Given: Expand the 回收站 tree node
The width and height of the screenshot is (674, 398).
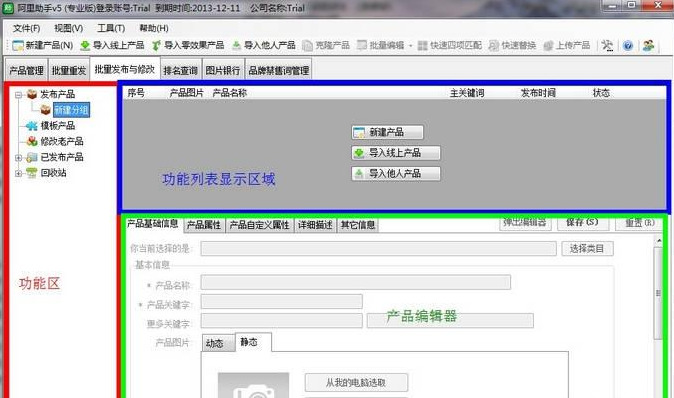Looking at the screenshot, I should click(x=18, y=174).
